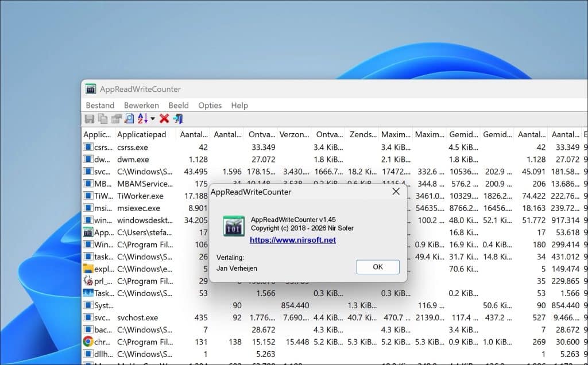The width and height of the screenshot is (588, 365).
Task: Click the C:\Users\stefa... path cell
Action: click(x=144, y=232)
